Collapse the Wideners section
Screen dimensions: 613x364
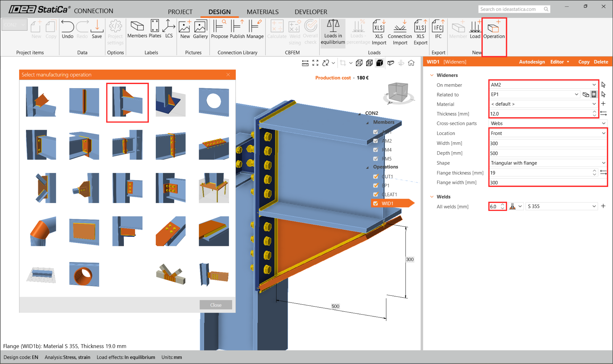[432, 75]
